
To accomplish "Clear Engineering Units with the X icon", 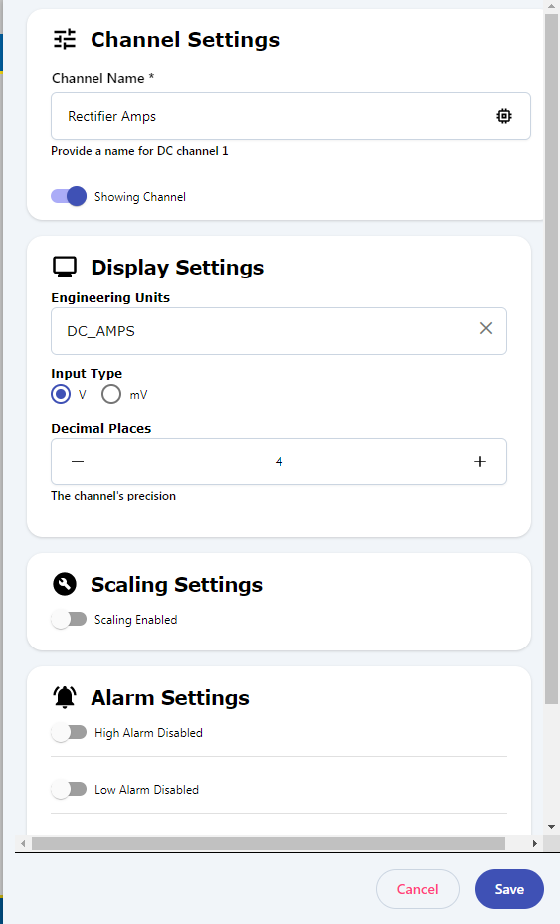I will [x=486, y=328].
